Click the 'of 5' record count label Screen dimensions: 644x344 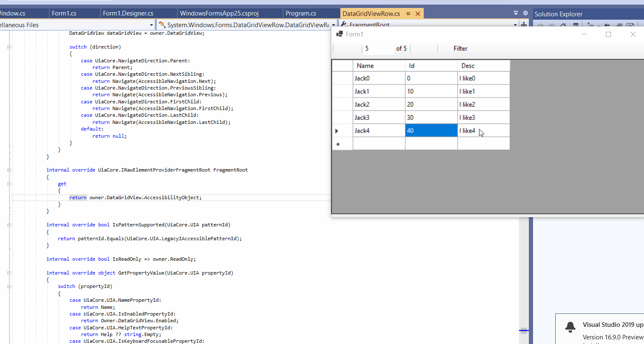[x=401, y=49]
